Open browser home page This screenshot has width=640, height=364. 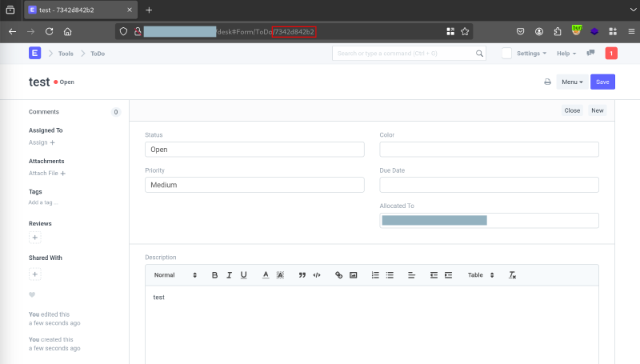click(x=68, y=31)
